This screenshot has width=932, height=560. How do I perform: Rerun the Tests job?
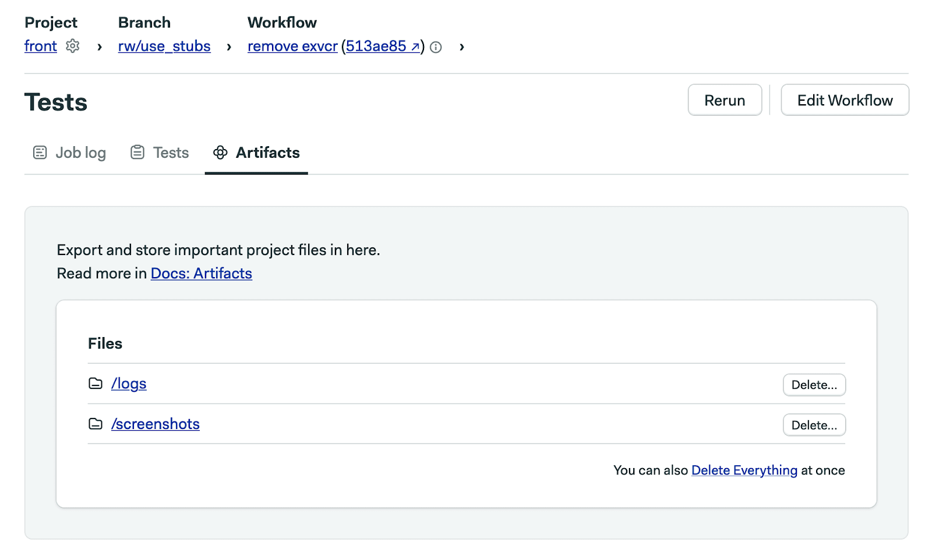coord(724,100)
